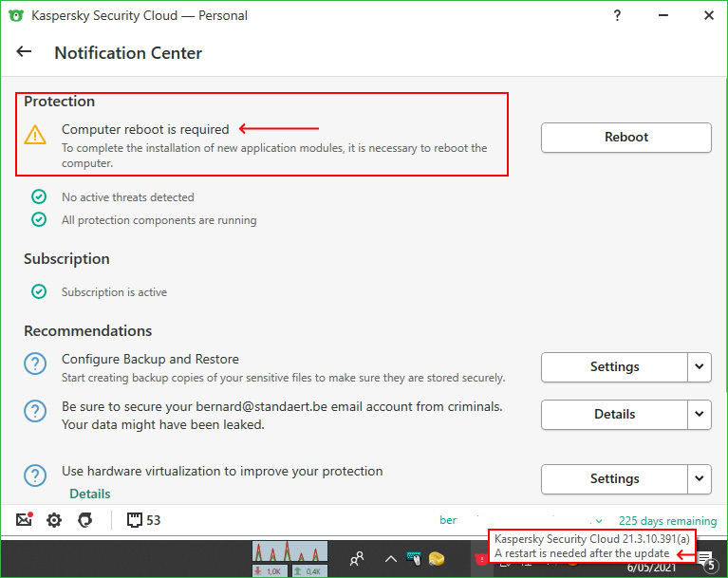Click the Details button for email account
This screenshot has height=578, width=728.
(614, 414)
